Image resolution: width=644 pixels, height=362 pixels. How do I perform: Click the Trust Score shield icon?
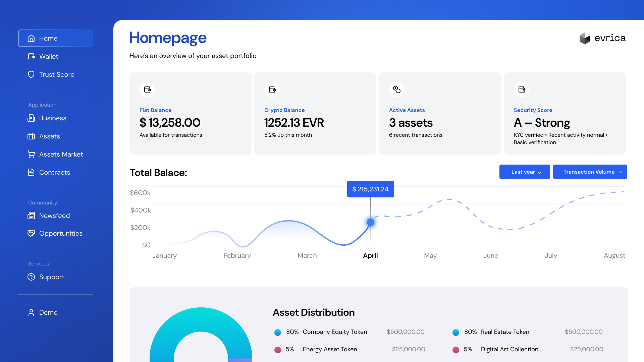31,74
